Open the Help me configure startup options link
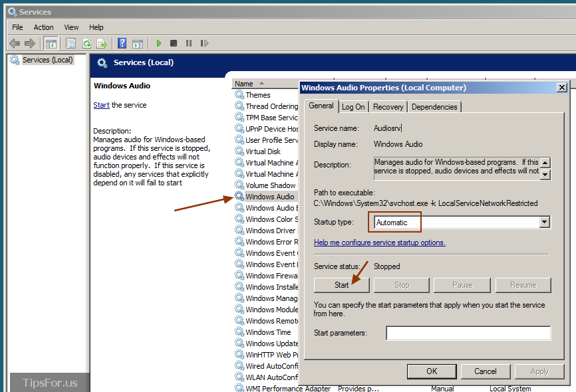This screenshot has height=392, width=576. [x=380, y=243]
